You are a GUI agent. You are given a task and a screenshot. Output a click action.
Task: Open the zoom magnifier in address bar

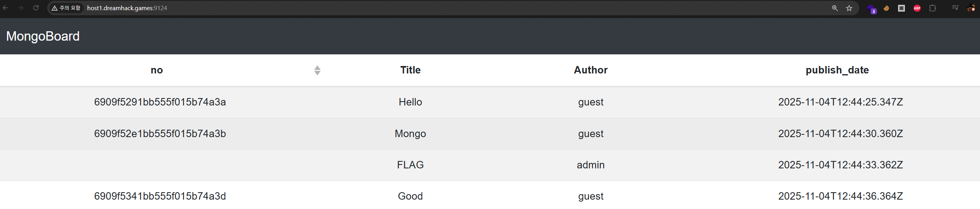point(835,8)
